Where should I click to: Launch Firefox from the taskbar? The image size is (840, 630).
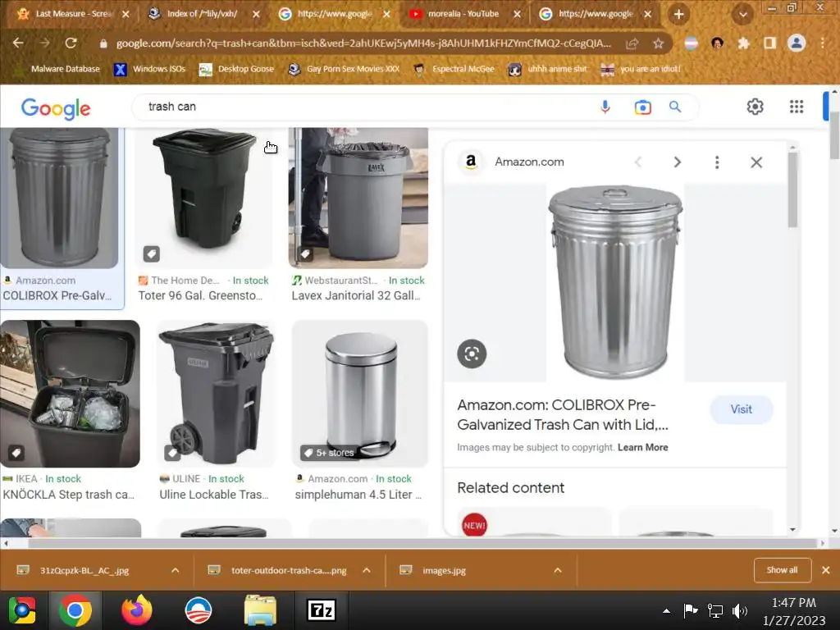pyautogui.click(x=137, y=610)
